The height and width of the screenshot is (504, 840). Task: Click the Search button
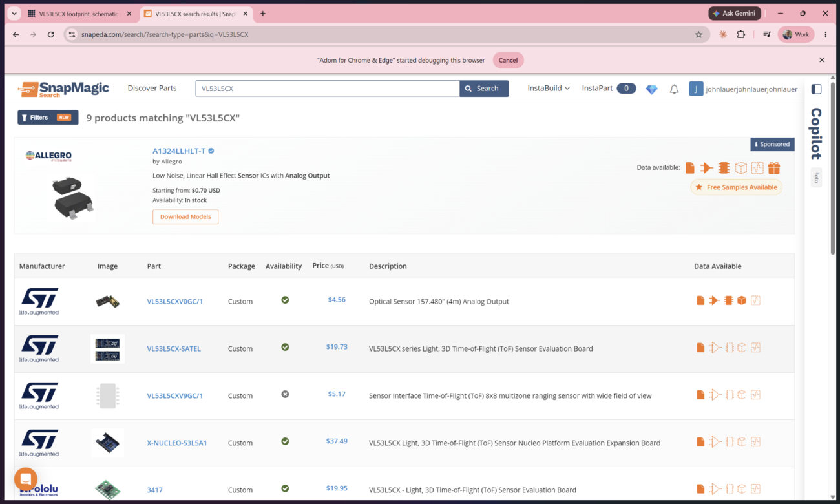[x=484, y=89]
